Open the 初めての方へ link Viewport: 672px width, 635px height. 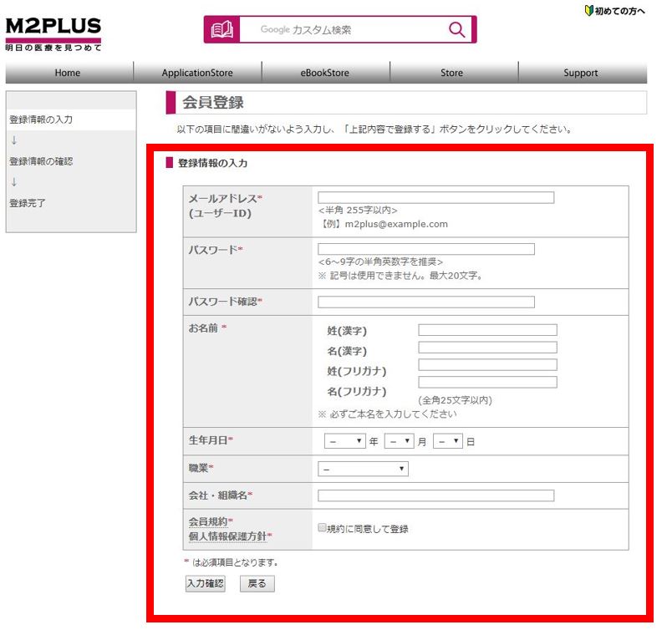619,11
